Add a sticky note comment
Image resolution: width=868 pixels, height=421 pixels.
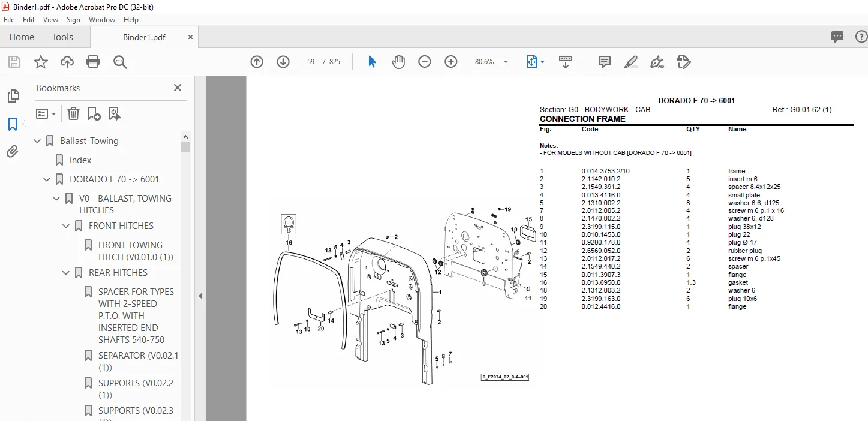pos(605,62)
